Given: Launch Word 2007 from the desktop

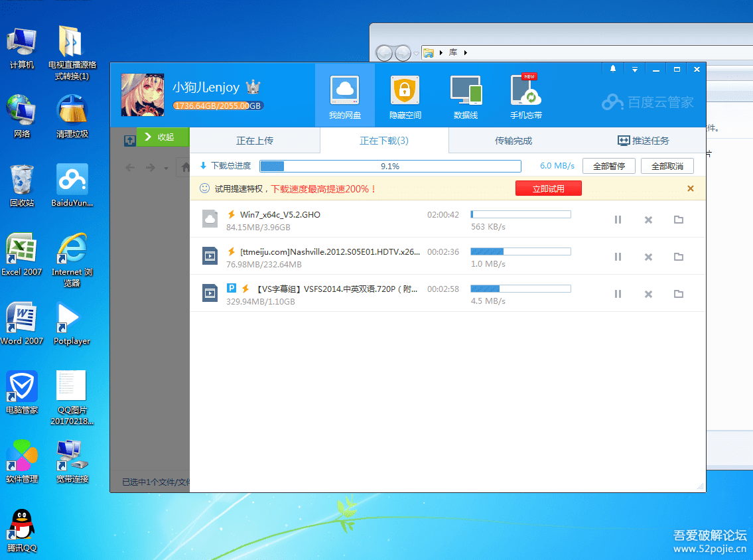Looking at the screenshot, I should pos(22,324).
